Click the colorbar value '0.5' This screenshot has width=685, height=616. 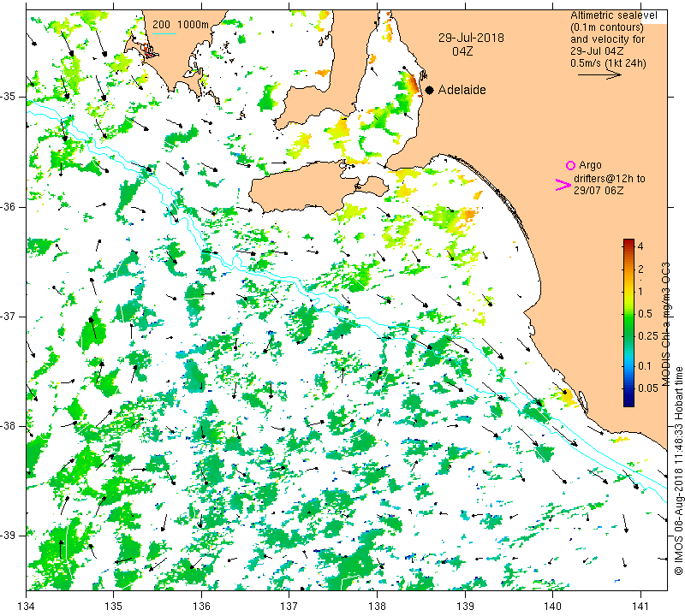point(646,314)
